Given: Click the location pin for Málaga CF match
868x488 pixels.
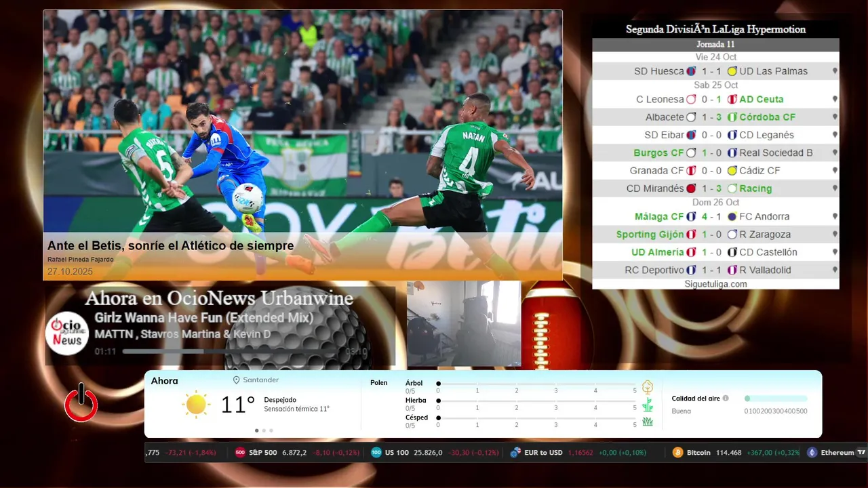Looking at the screenshot, I should coord(835,217).
